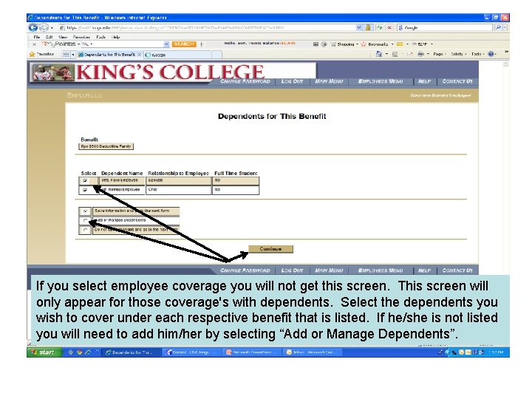
Task: Open the Favorites menu
Action: point(81,37)
